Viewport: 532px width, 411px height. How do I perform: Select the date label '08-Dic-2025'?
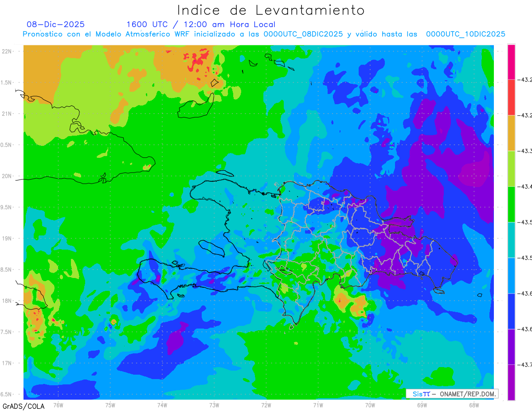(56, 24)
